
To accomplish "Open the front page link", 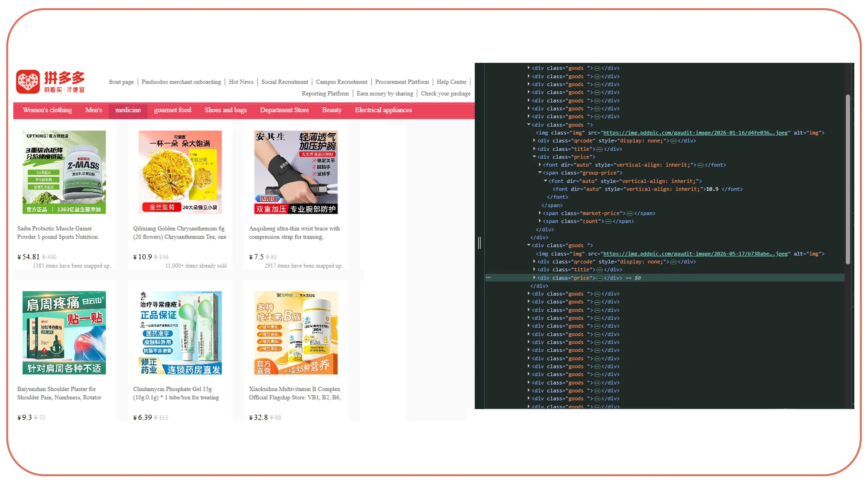I will pyautogui.click(x=121, y=82).
